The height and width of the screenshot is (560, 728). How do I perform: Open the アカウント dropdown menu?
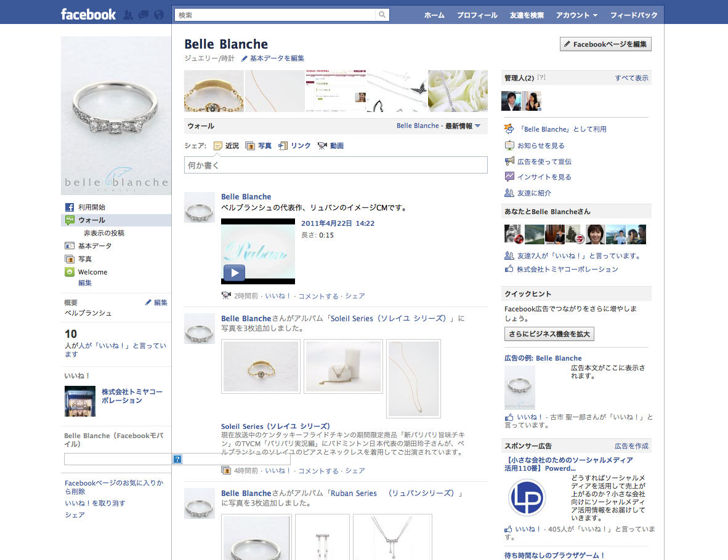pos(576,15)
